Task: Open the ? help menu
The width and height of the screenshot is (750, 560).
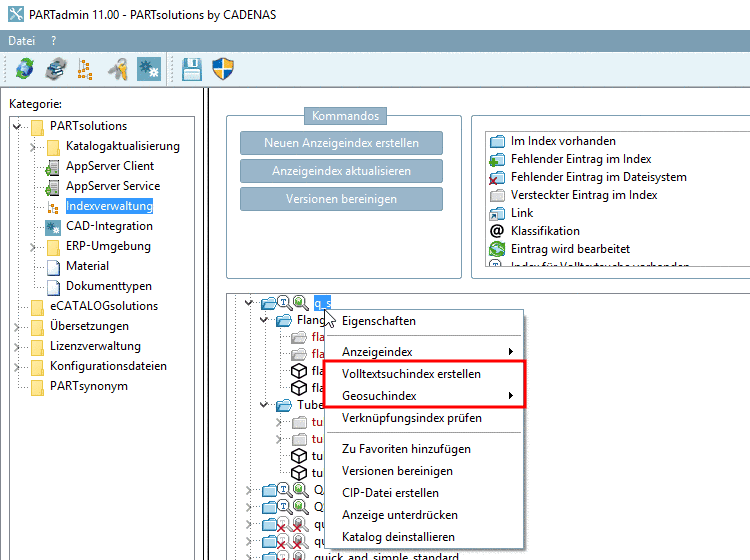Action: pos(54,41)
